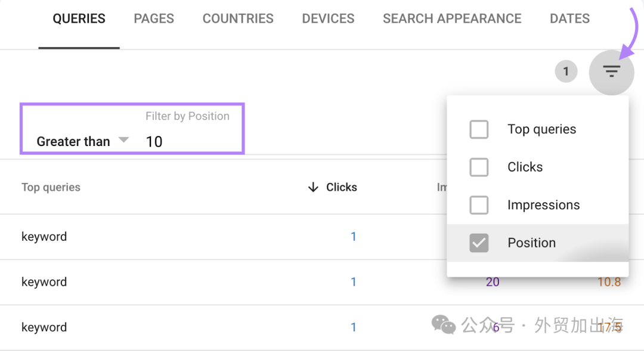Screen dimensions: 644x351
Task: Tick the Impressions checkbox
Action: point(479,205)
